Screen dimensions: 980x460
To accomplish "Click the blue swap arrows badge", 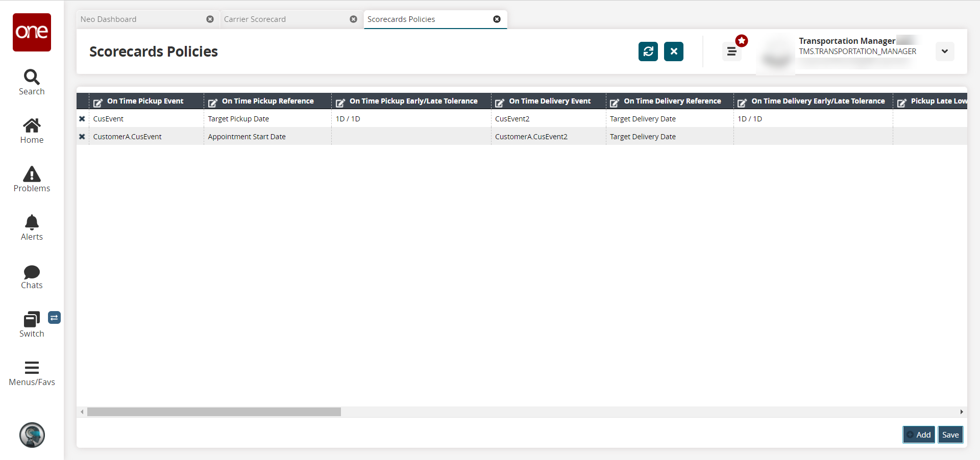I will [x=54, y=318].
